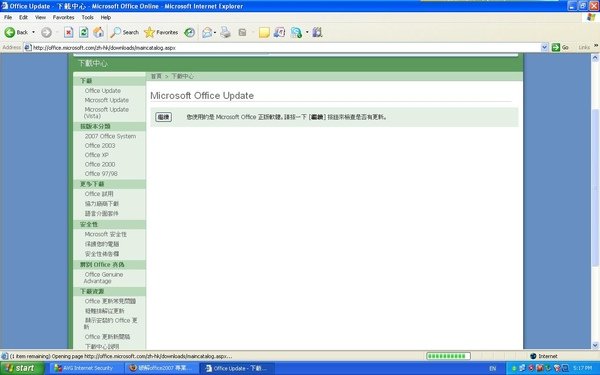Click the Links label on toolbar
The image size is (600, 375).
pos(584,47)
